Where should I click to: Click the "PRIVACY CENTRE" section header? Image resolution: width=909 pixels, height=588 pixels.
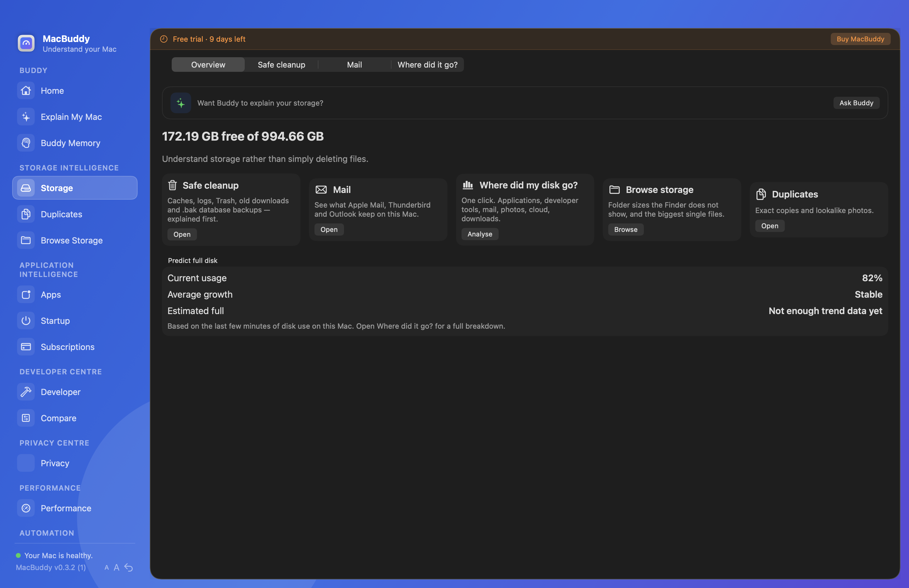pyautogui.click(x=54, y=443)
